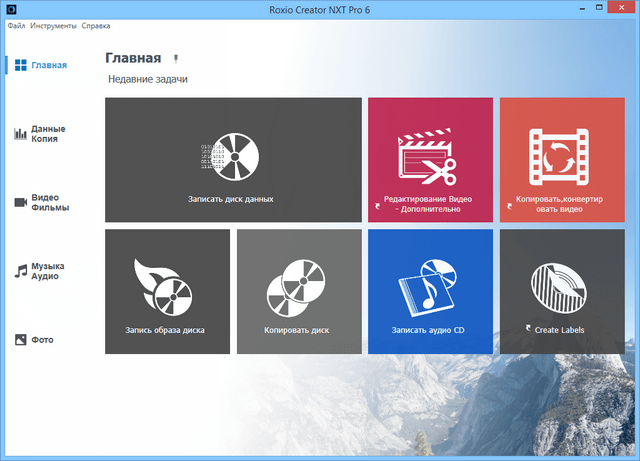Start the Запись образа диска task
Screen dimensions: 640x461
[166, 291]
